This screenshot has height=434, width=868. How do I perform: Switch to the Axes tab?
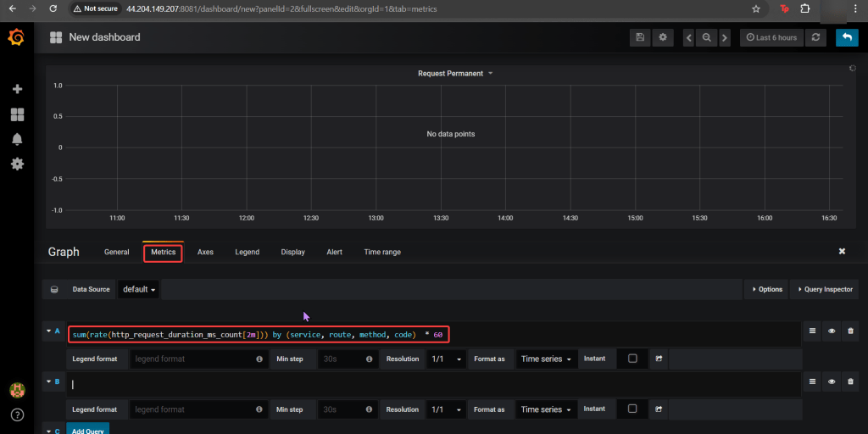click(205, 252)
